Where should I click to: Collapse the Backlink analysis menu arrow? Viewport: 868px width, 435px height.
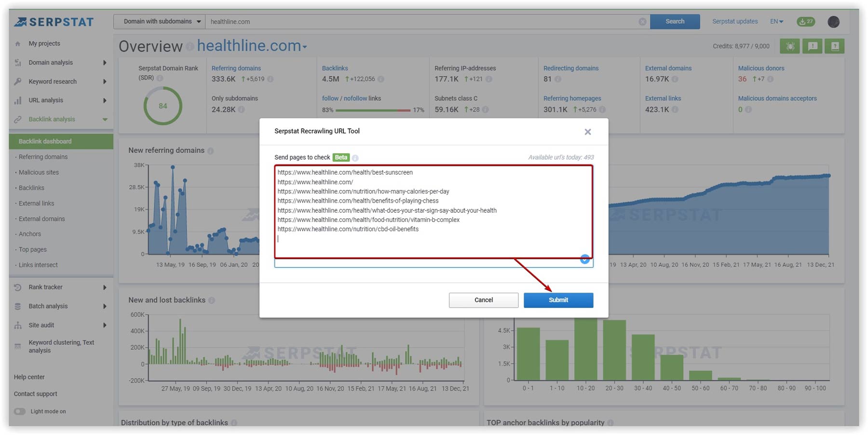coord(105,120)
